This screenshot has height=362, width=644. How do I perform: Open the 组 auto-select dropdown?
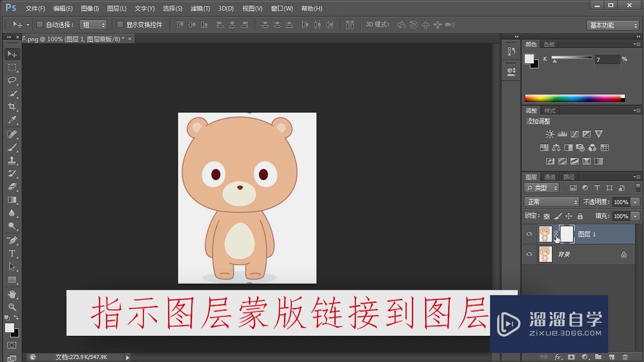[x=93, y=25]
